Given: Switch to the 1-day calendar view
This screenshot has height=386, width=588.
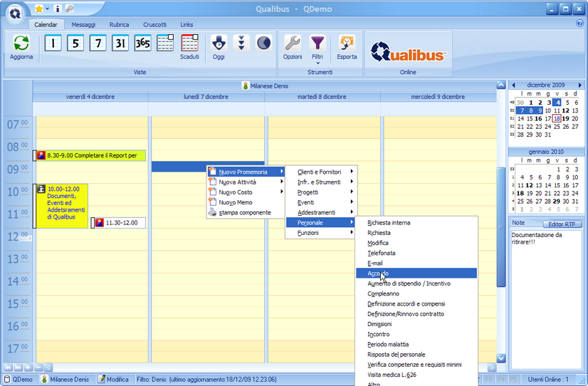Looking at the screenshot, I should pos(53,43).
